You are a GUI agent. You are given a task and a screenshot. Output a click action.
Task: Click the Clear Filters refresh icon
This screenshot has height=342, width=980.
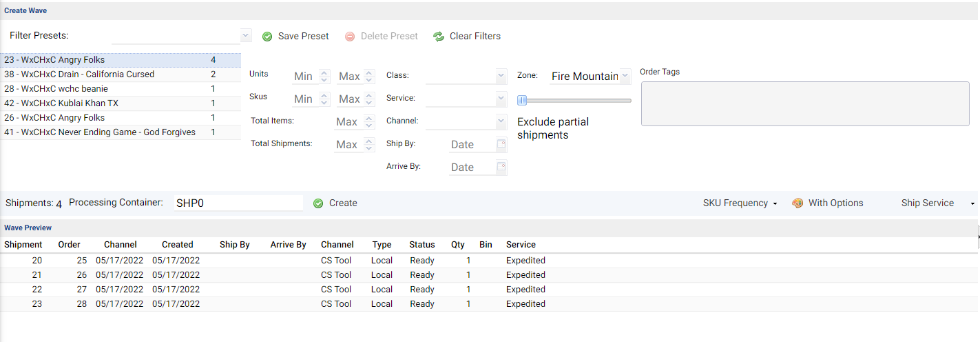[x=439, y=37]
